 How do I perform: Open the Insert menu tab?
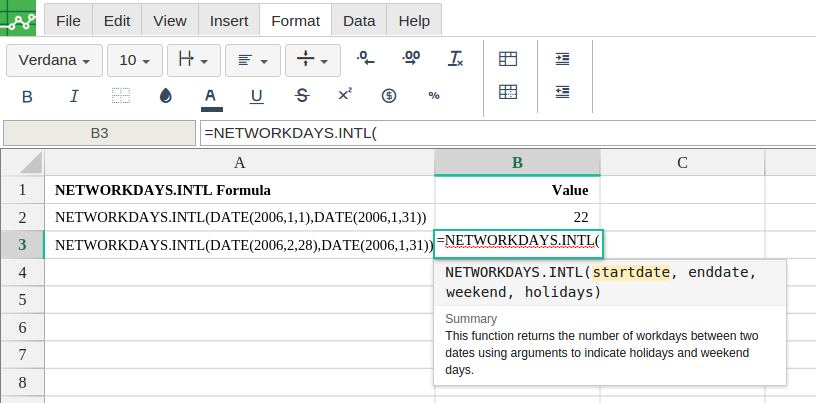[x=229, y=20]
